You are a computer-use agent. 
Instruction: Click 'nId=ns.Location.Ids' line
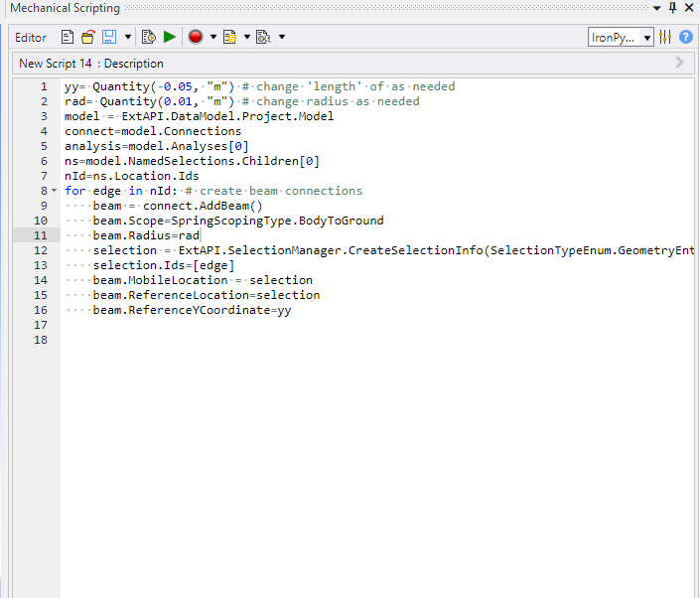pyautogui.click(x=132, y=176)
